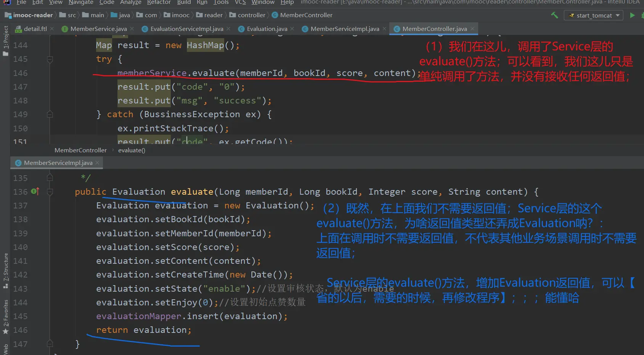
Task: Run start_tomcat with the green play icon
Action: pos(632,15)
